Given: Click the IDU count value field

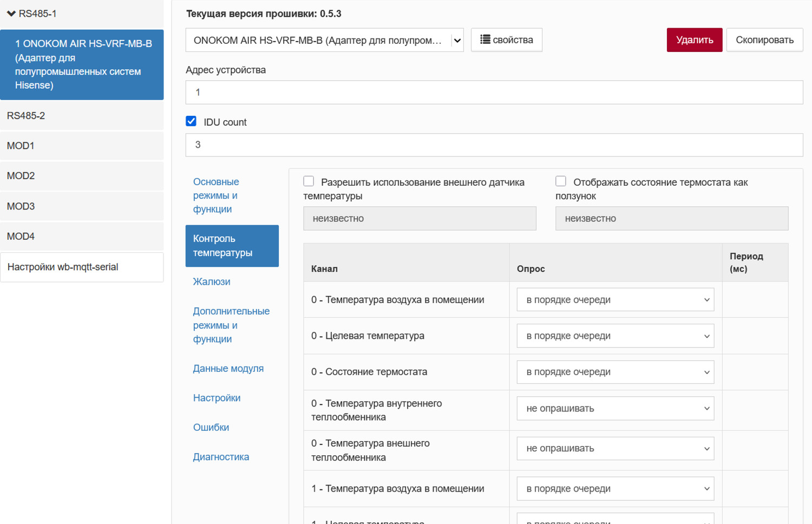Looking at the screenshot, I should 494,145.
